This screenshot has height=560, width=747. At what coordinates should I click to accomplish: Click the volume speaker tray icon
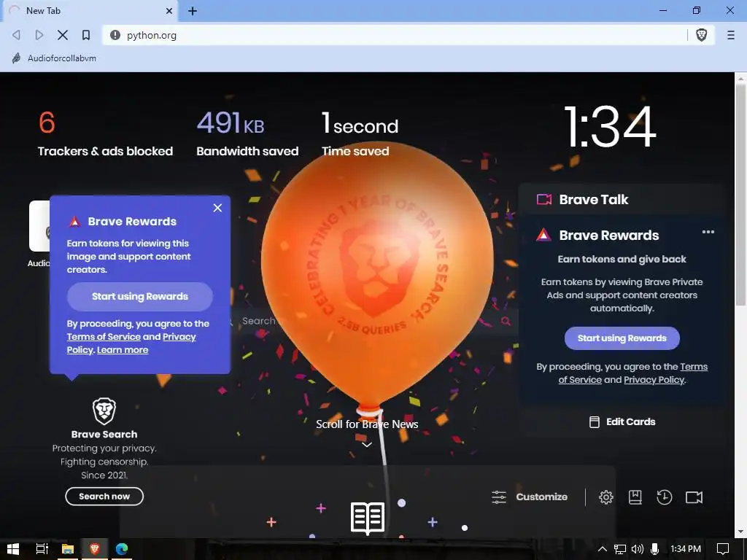tap(638, 549)
